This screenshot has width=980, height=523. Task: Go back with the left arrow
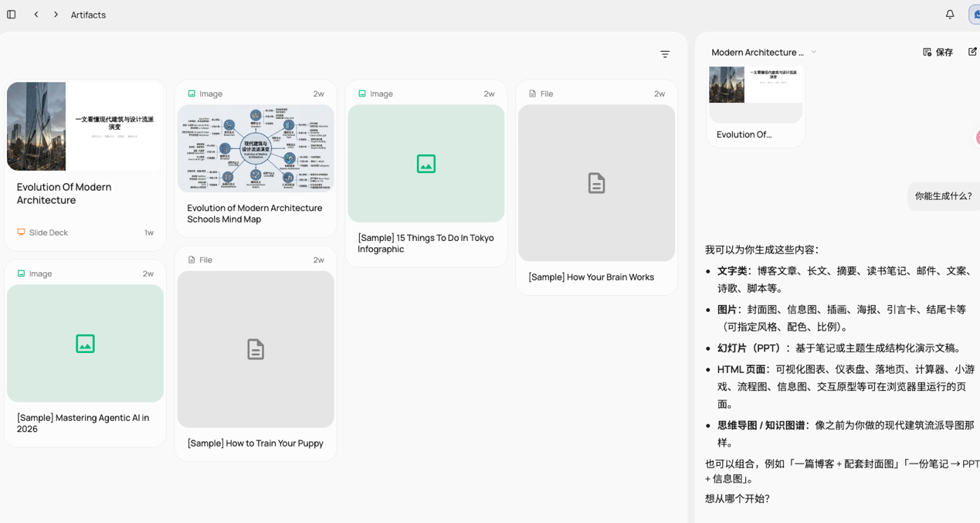coord(36,15)
